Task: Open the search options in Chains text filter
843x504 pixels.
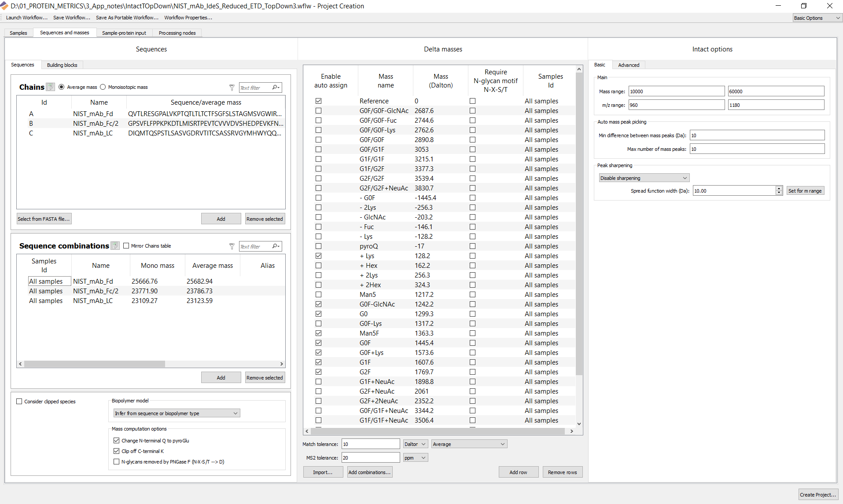Action: pyautogui.click(x=276, y=88)
